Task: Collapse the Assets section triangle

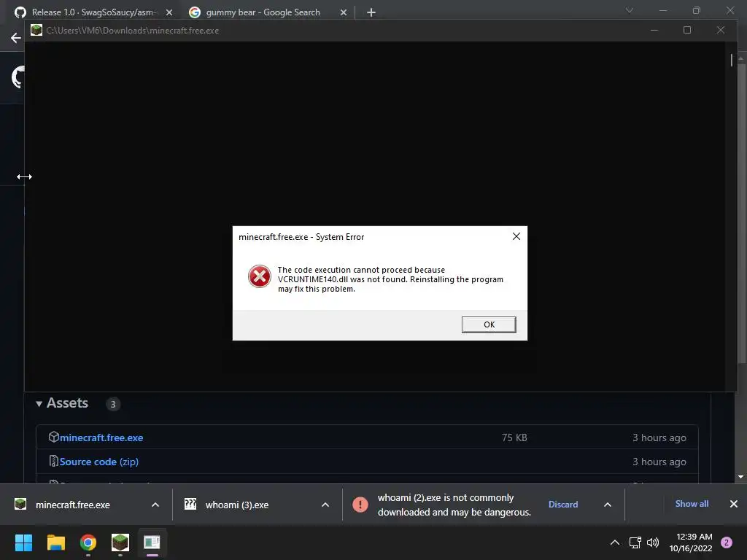Action: (x=39, y=404)
